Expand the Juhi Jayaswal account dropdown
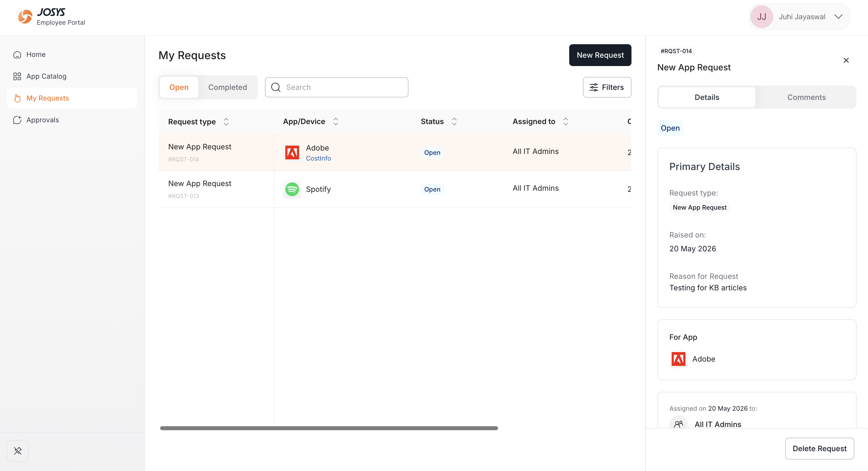868x471 pixels. coord(838,17)
